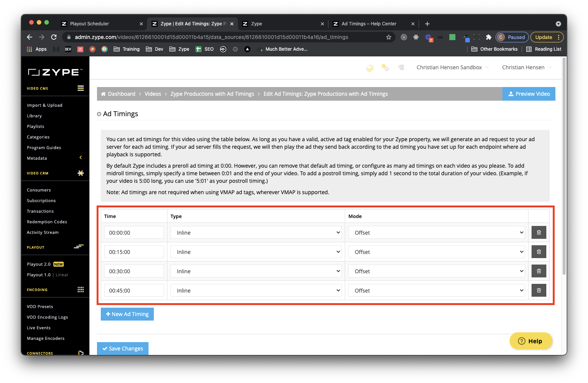Click the Playout section icon

pyautogui.click(x=79, y=246)
